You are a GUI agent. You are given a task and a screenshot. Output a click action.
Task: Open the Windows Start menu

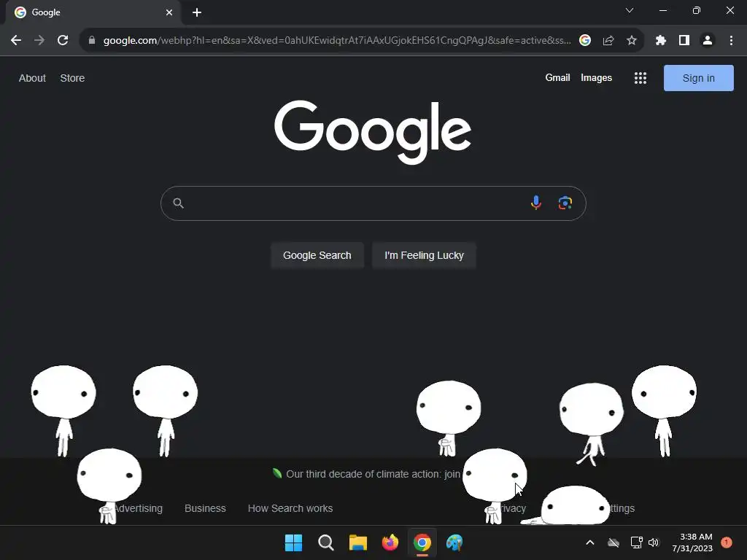coord(293,542)
